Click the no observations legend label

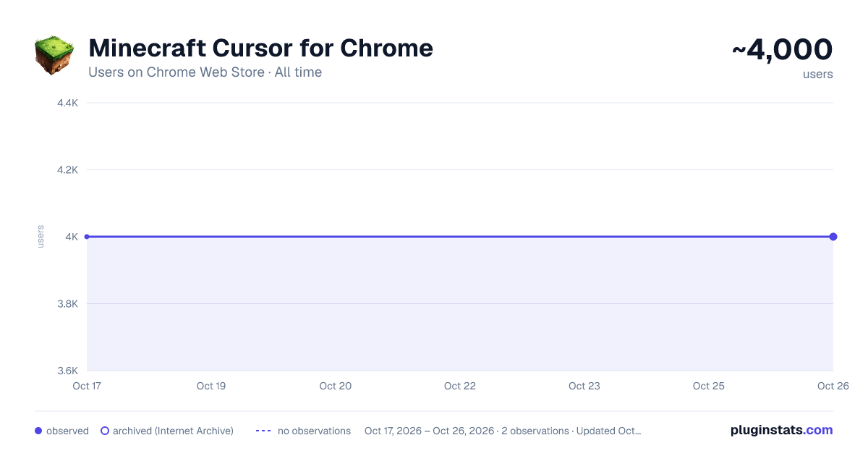[314, 431]
